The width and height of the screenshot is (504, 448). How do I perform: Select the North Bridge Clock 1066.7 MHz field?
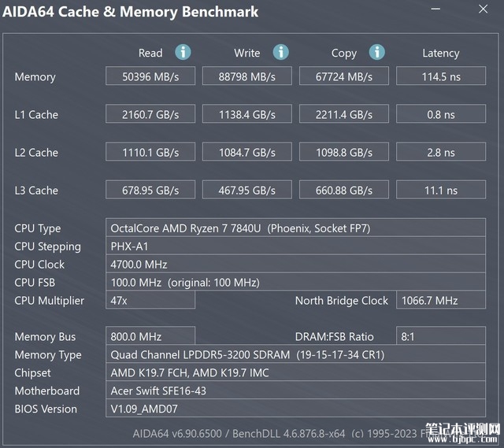(x=441, y=300)
